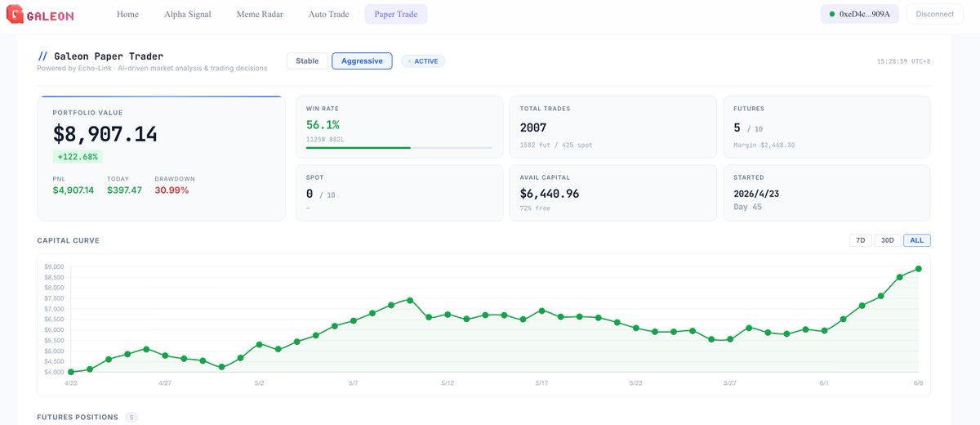Screen dimensions: 980x425
Task: Go to Auto Trade tab
Action: [328, 15]
